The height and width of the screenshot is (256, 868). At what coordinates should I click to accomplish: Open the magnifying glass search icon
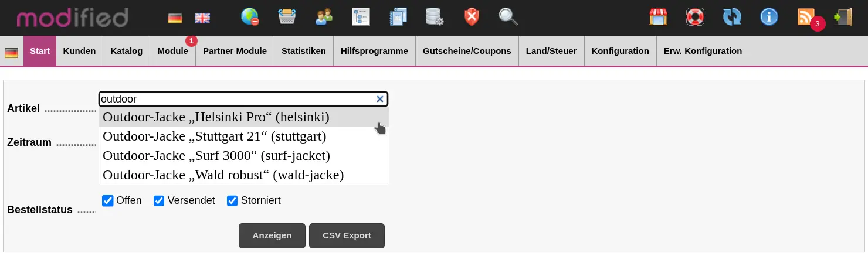[x=508, y=17]
